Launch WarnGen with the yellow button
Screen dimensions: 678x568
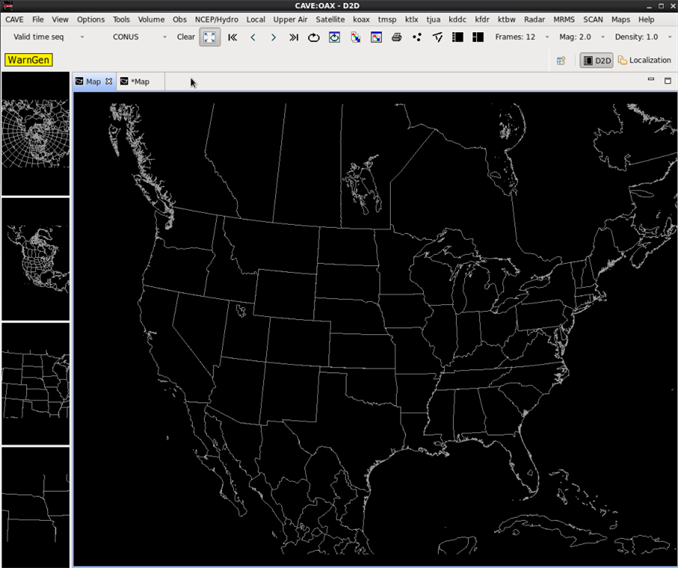coord(29,60)
